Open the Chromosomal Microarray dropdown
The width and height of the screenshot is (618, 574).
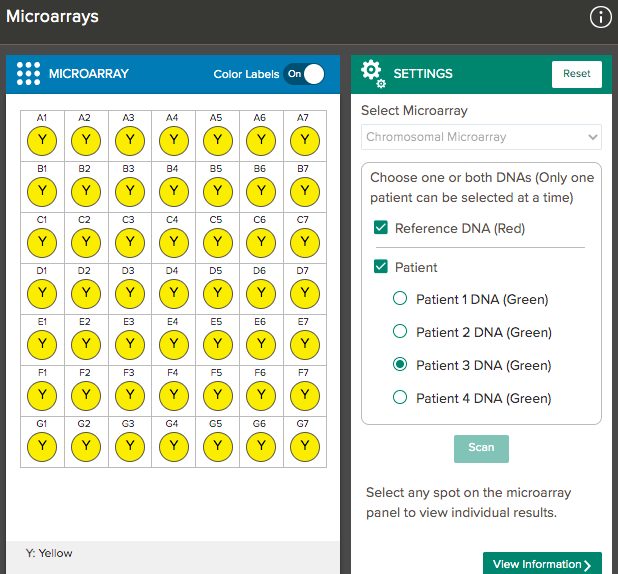pyautogui.click(x=481, y=137)
